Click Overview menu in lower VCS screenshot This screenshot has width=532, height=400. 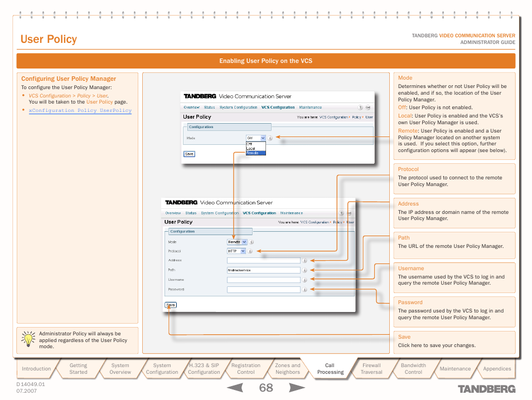click(x=173, y=213)
